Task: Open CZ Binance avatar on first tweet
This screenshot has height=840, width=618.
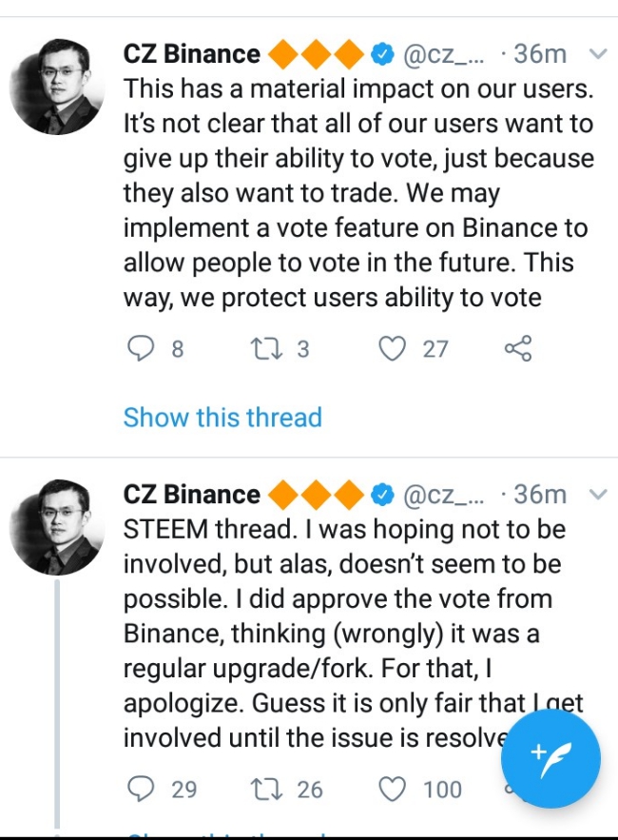Action: click(57, 87)
